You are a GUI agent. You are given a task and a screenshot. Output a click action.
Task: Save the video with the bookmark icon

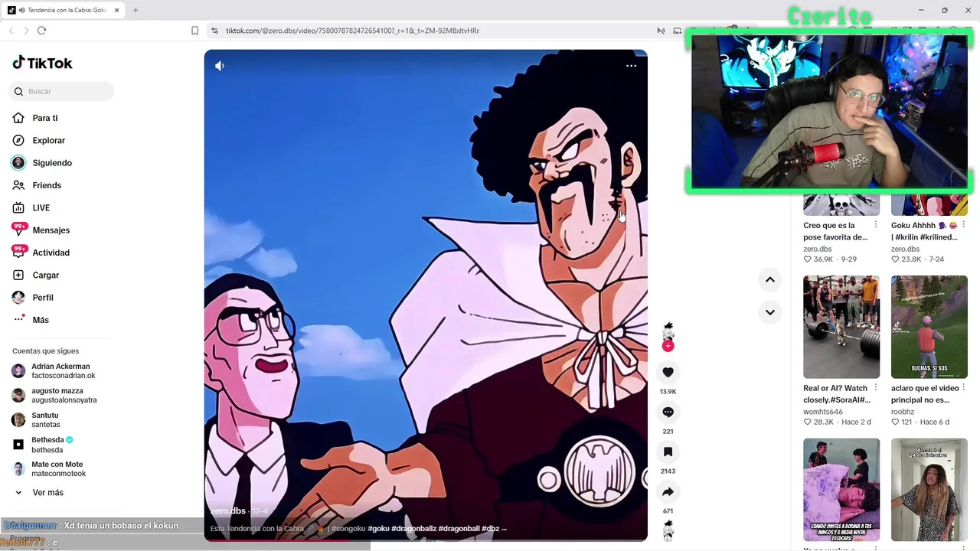coord(668,452)
